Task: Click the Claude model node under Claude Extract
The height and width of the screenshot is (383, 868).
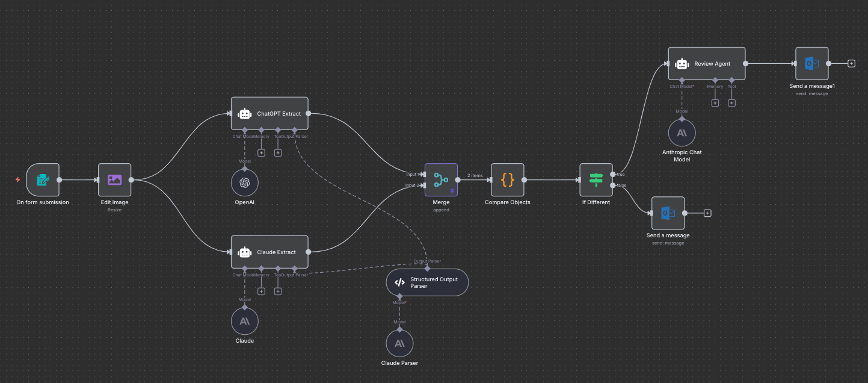Action: click(x=244, y=322)
